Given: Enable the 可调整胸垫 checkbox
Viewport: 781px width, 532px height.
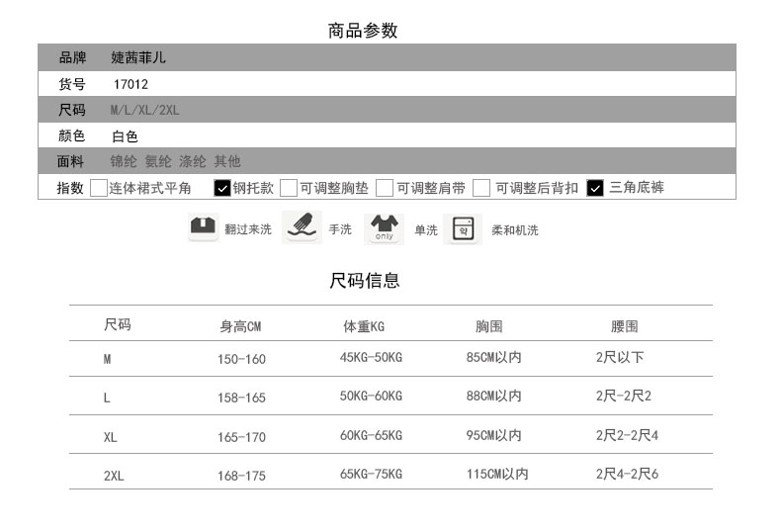Looking at the screenshot, I should 289,188.
